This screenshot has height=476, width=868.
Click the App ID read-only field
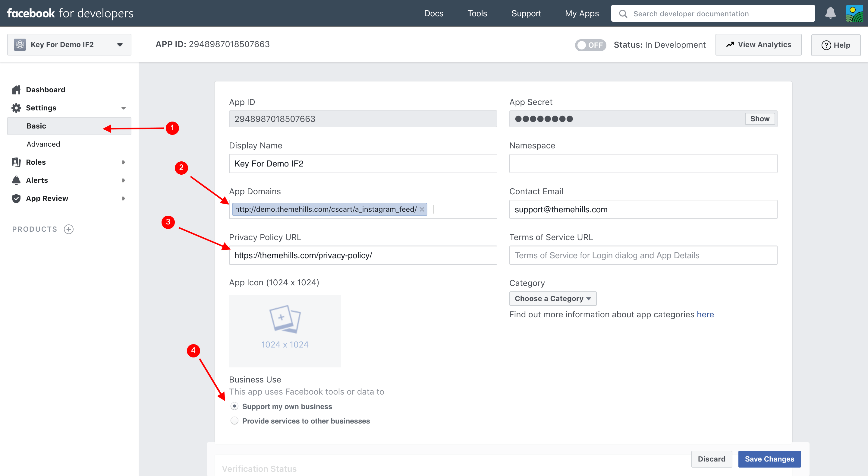pyautogui.click(x=363, y=119)
